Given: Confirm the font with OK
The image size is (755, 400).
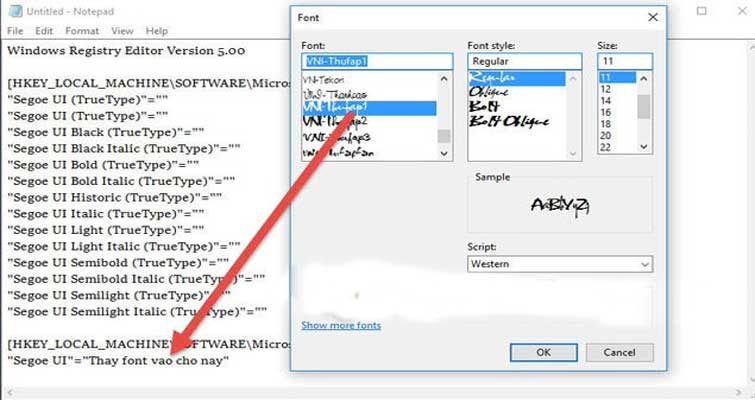Looking at the screenshot, I should click(544, 352).
